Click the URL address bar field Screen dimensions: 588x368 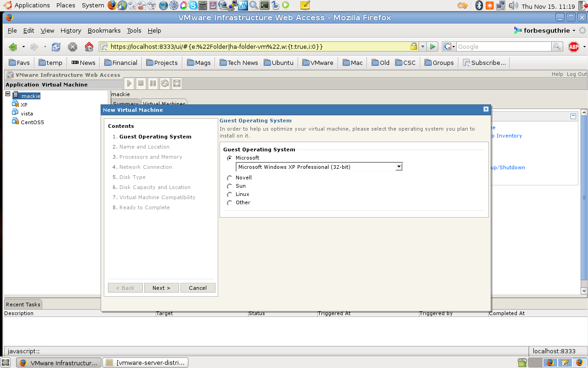[x=259, y=46]
